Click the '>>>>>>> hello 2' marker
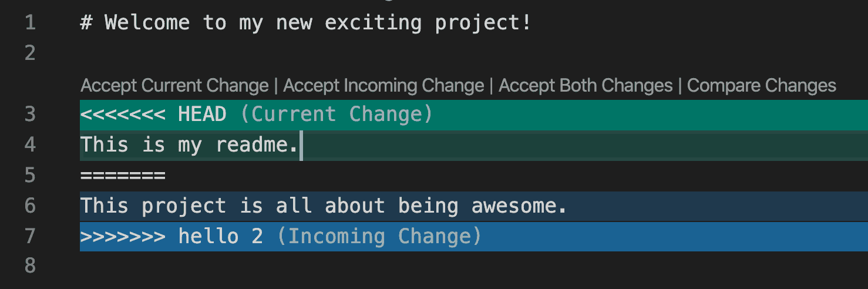Viewport: 868px width, 289px height. (171, 236)
